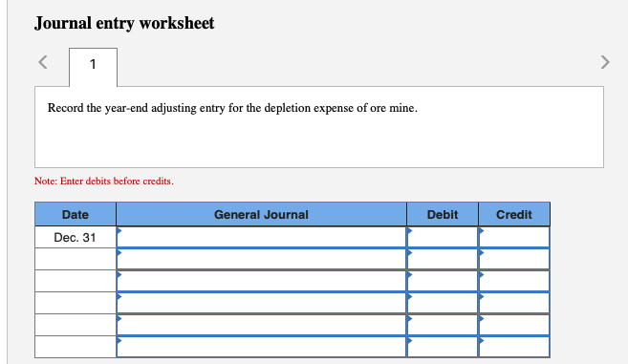This screenshot has width=628, height=364.
Task: Click the fifth row Debit field
Action: (x=443, y=325)
